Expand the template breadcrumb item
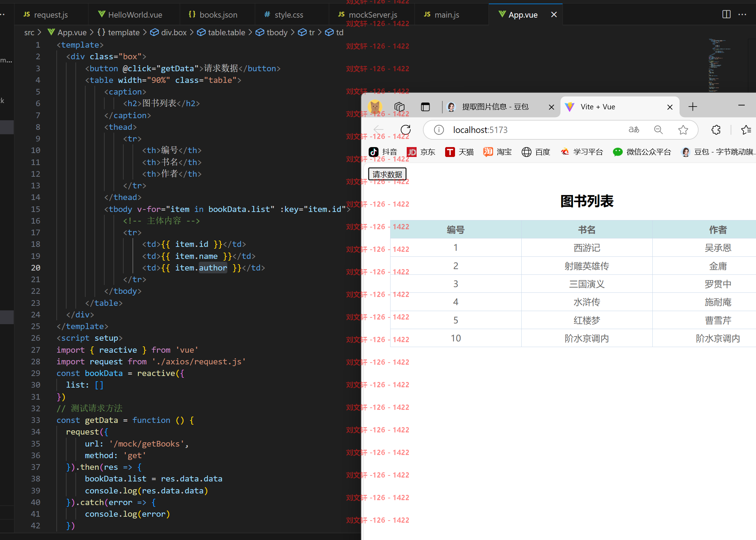 (x=119, y=32)
